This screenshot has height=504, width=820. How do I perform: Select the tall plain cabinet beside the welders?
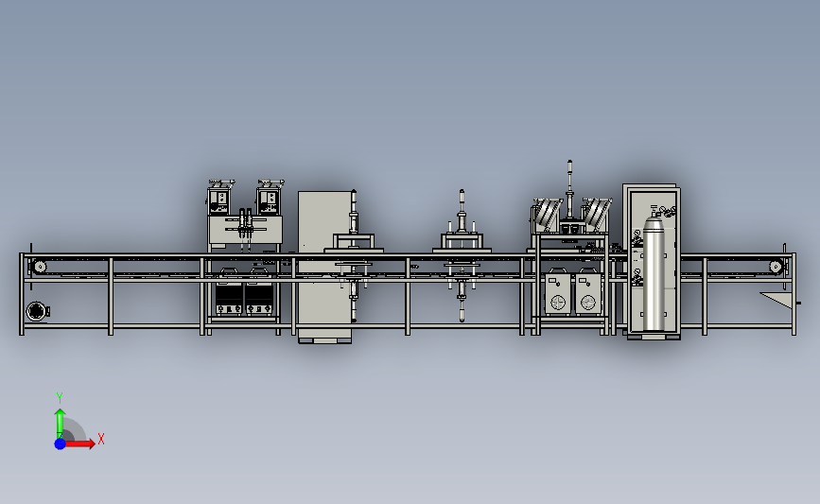pyautogui.click(x=324, y=267)
